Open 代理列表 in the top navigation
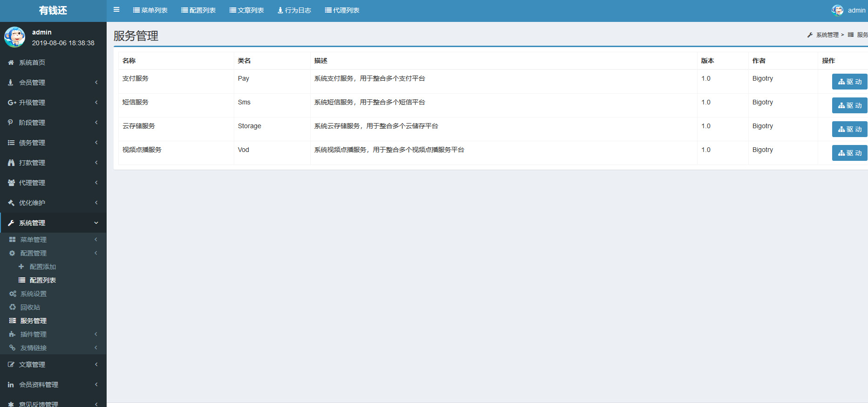Image resolution: width=868 pixels, height=407 pixels. pyautogui.click(x=342, y=10)
